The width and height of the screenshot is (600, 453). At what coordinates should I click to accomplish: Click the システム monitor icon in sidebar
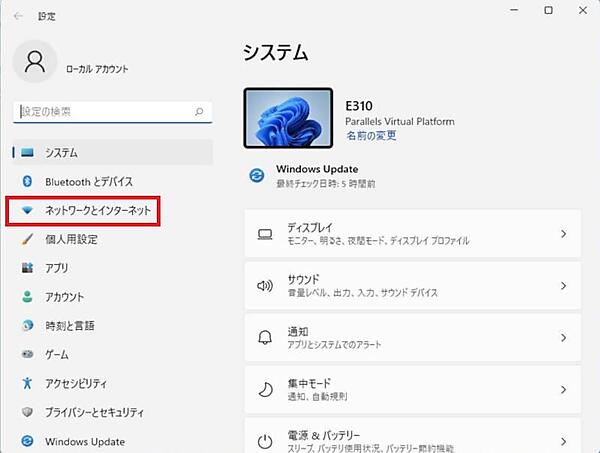pos(27,153)
